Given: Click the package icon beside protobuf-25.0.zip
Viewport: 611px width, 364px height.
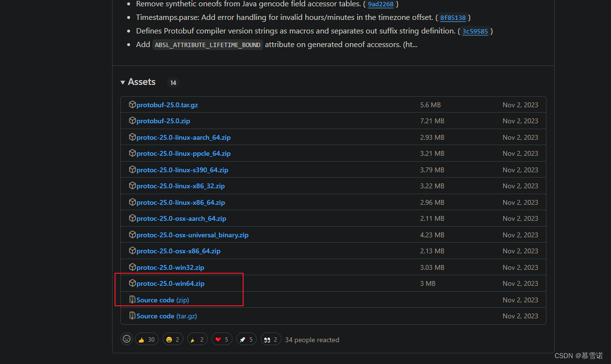Looking at the screenshot, I should click(x=132, y=120).
